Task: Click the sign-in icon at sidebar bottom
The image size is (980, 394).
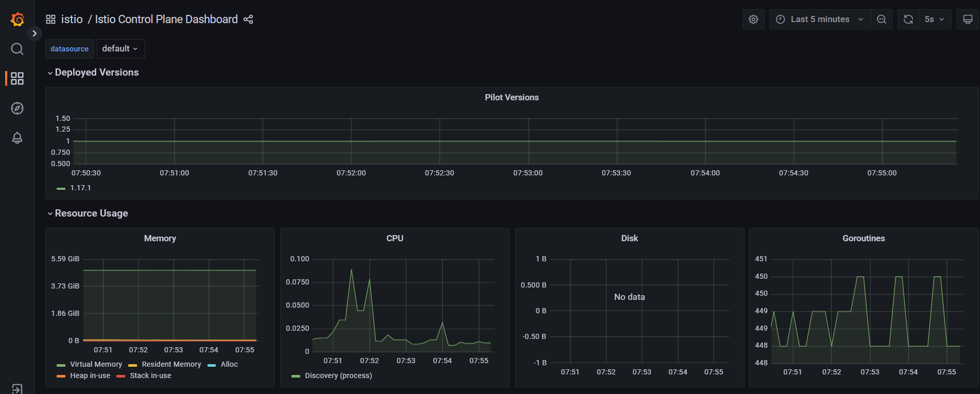Action: 17,389
